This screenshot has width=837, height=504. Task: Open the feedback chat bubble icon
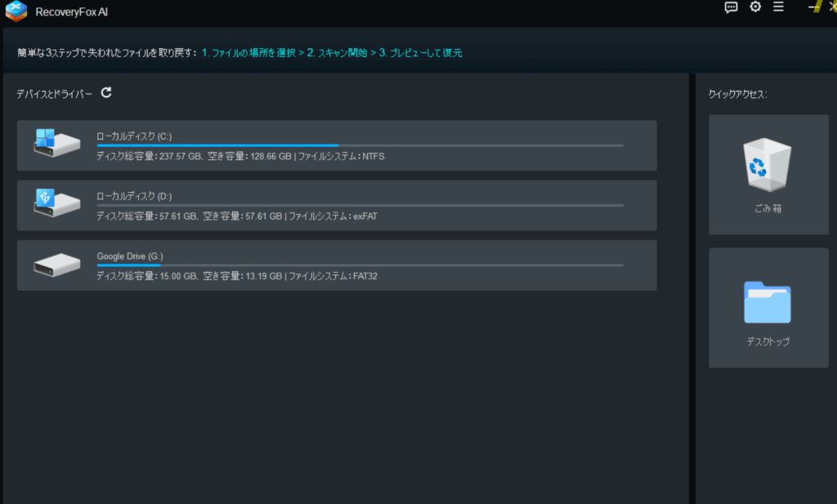[x=732, y=7]
